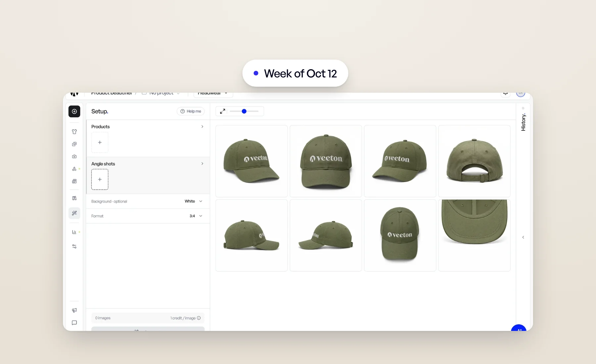The width and height of the screenshot is (596, 364).
Task: Select the front-facing veeton cap thumbnail
Action: click(326, 161)
